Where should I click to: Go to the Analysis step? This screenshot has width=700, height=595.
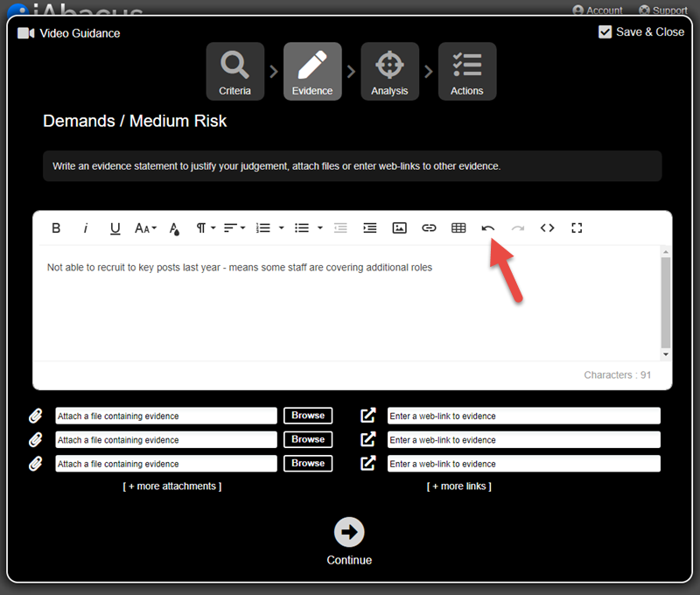pyautogui.click(x=389, y=72)
